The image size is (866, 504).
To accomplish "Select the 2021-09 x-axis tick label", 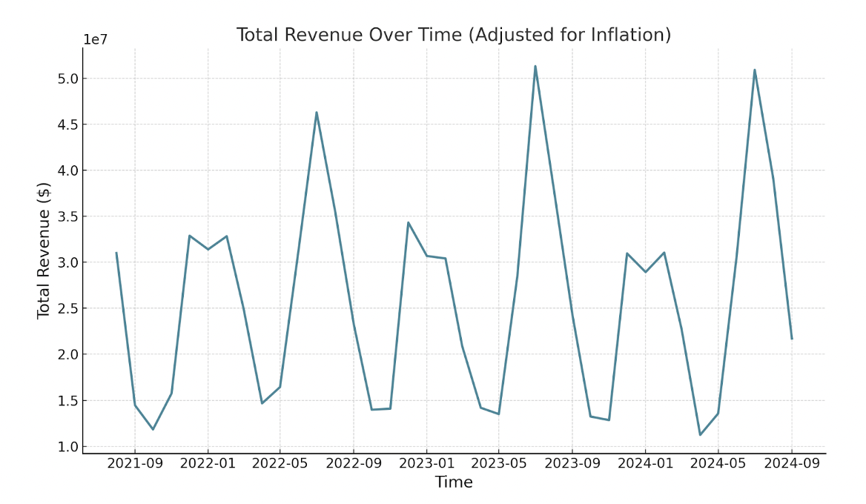I will tap(135, 463).
